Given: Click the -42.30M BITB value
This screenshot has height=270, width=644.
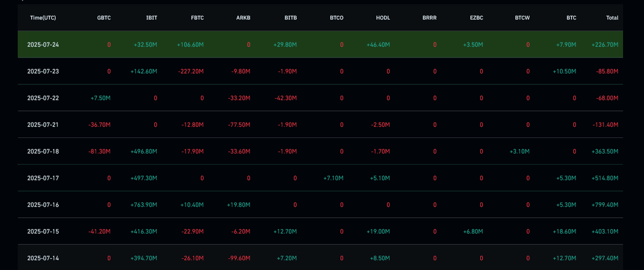Looking at the screenshot, I should coord(286,98).
